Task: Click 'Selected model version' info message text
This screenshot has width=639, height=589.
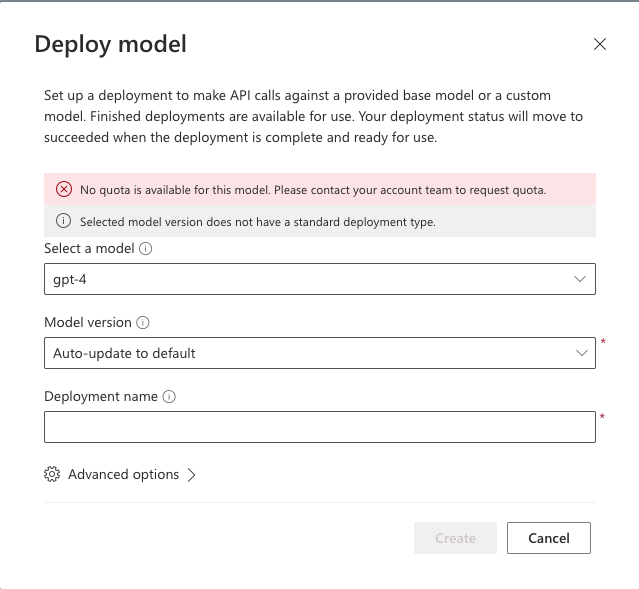Action: (258, 222)
